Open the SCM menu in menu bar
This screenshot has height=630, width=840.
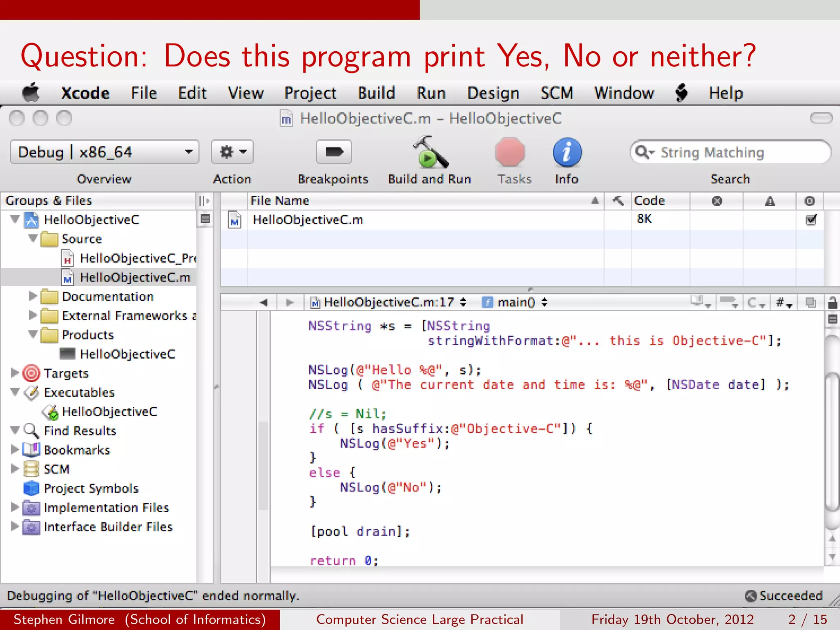click(556, 93)
